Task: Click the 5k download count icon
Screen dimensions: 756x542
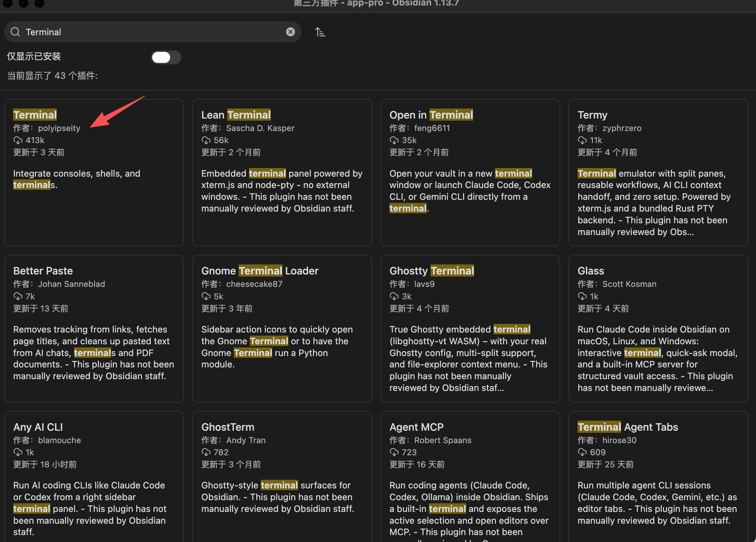Action: [x=206, y=296]
